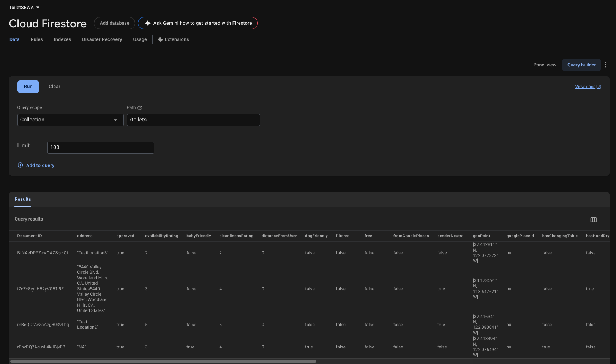The height and width of the screenshot is (364, 616).
Task: Go to the Disaster Recovery tab
Action: pos(102,39)
